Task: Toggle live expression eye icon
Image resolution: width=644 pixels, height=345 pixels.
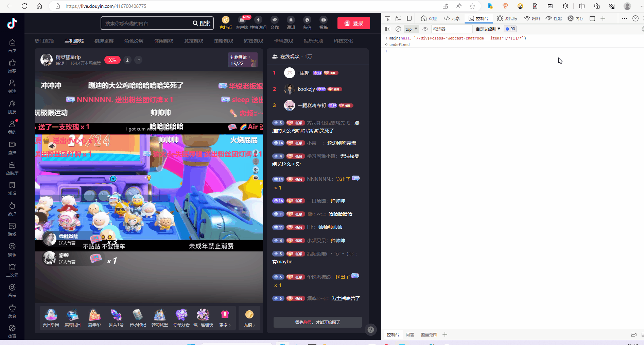Action: pos(425,29)
